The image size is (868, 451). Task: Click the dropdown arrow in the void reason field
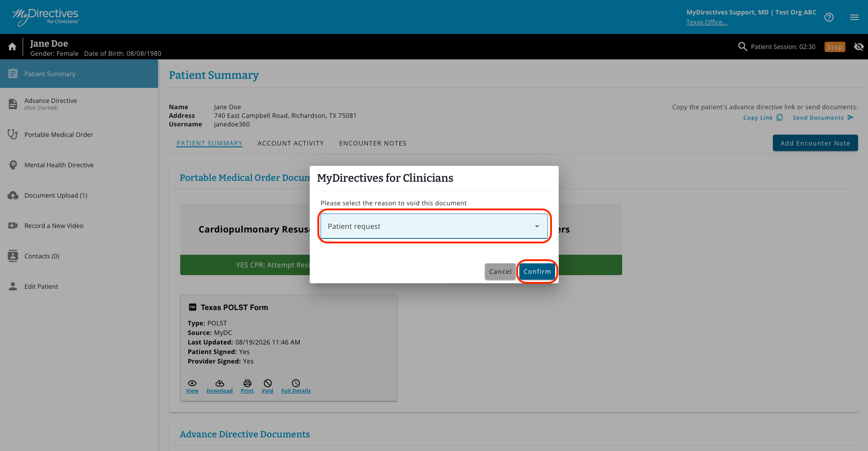pyautogui.click(x=537, y=226)
